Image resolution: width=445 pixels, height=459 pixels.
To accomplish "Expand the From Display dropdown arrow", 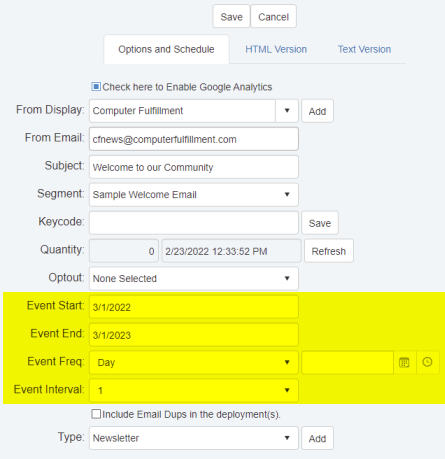I will (287, 111).
